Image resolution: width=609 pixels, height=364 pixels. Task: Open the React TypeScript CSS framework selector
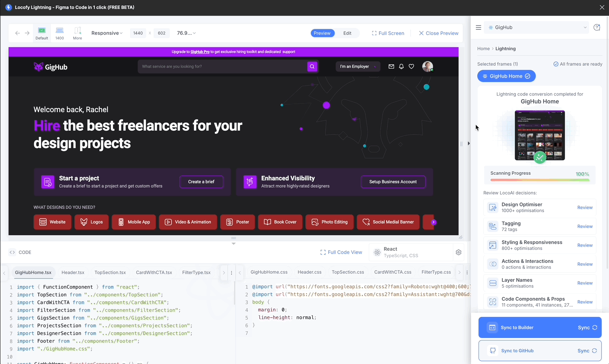[410, 252]
